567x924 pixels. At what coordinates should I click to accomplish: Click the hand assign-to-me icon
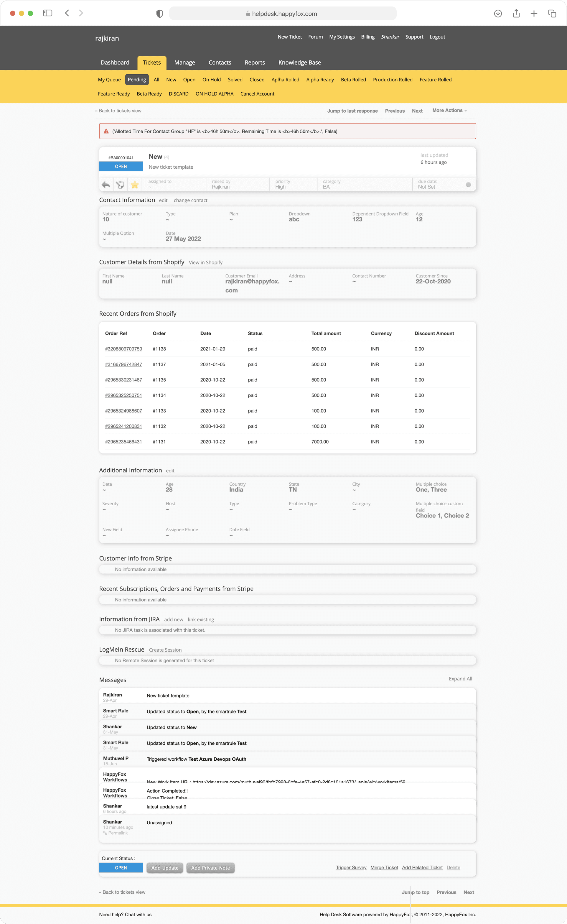pos(120,185)
